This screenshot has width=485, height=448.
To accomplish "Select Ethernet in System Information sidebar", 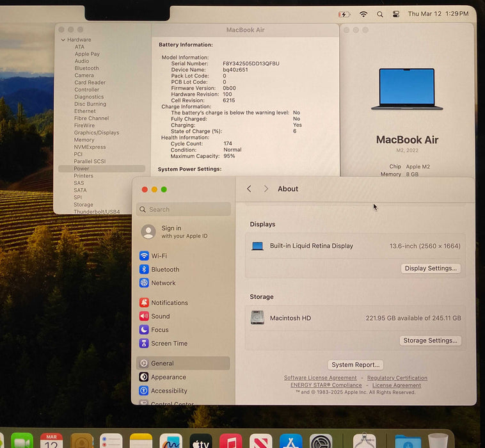I will pos(84,111).
